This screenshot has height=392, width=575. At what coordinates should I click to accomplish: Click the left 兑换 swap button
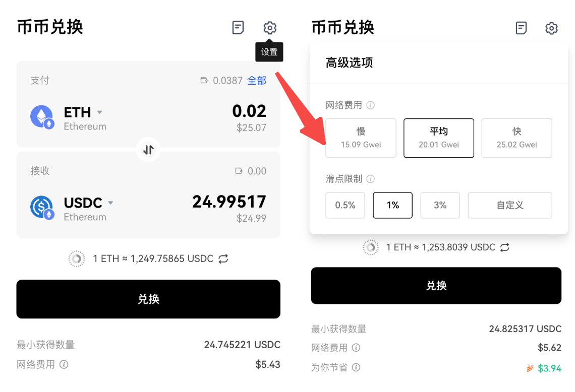(148, 299)
